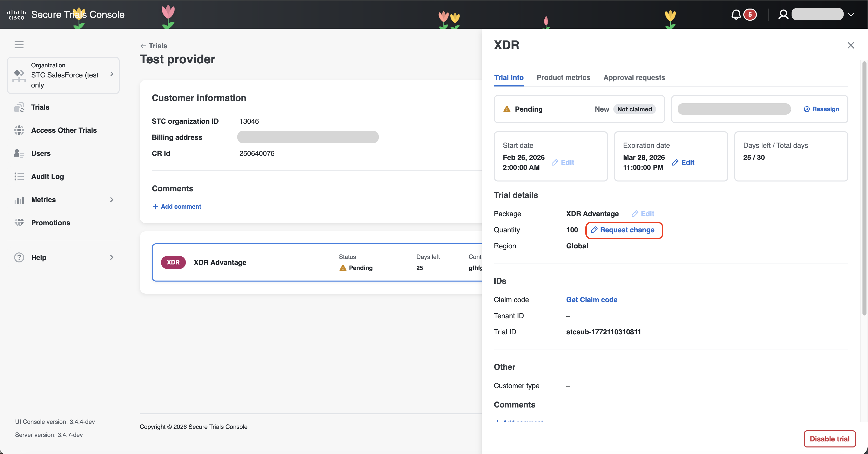The image size is (868, 454).
Task: Click the Users sidebar icon
Action: click(19, 153)
